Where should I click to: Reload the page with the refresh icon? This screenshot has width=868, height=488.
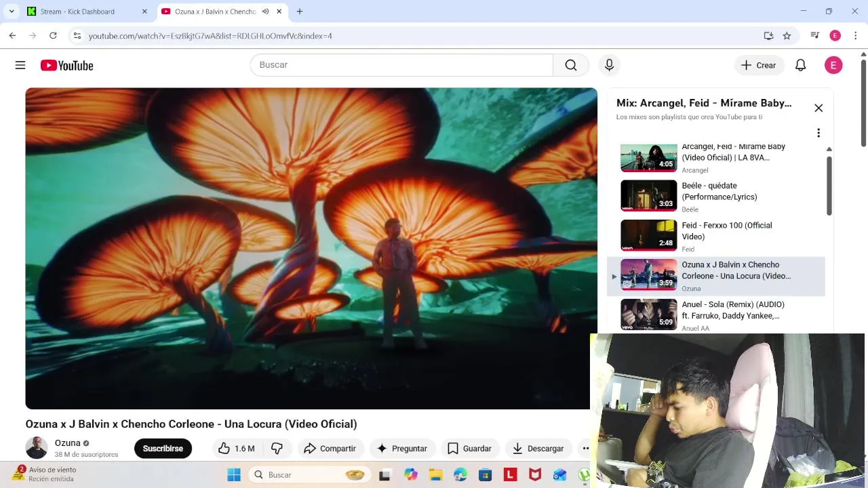point(53,35)
